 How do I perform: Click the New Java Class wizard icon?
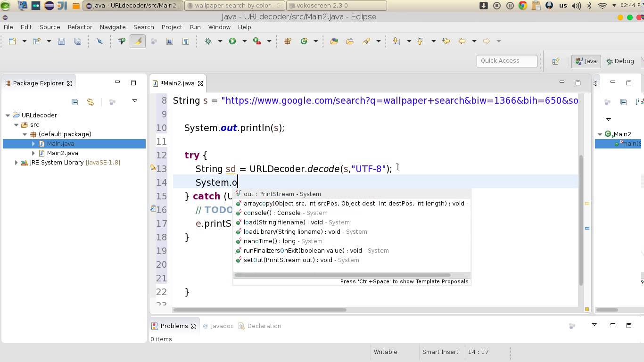pos(305,41)
